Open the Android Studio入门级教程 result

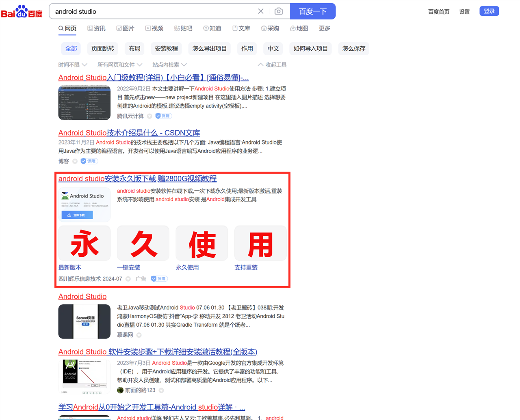click(154, 78)
